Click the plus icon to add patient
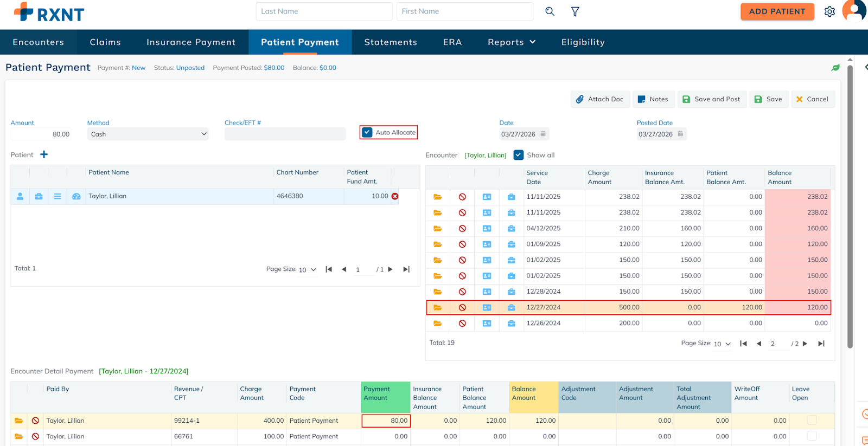868x446 pixels. coord(44,154)
